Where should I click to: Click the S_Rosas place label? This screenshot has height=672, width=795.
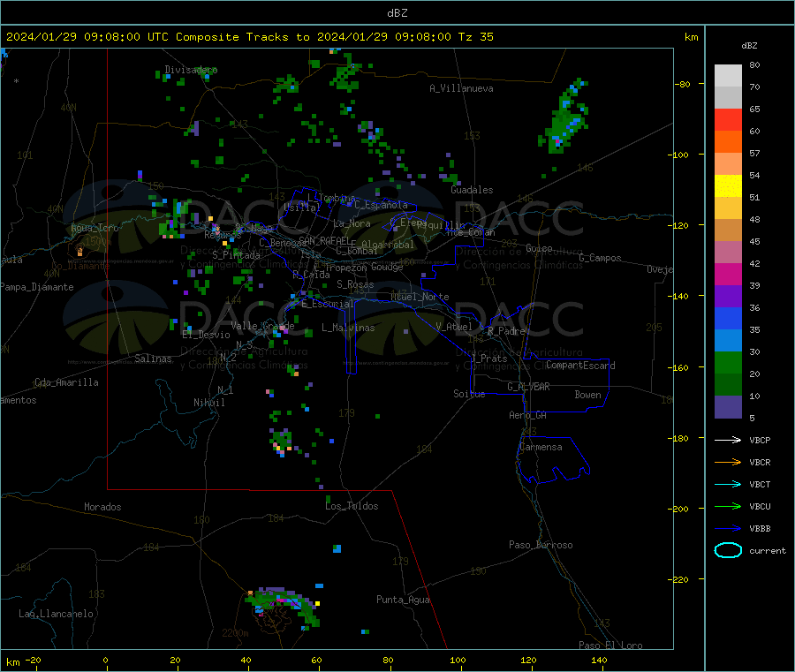[x=355, y=285]
